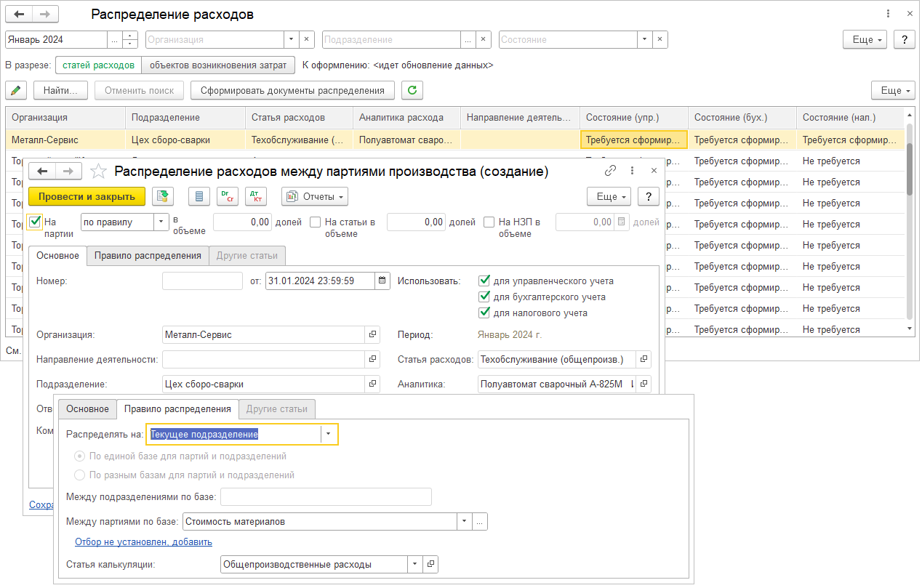Image resolution: width=922 pixels, height=588 pixels.
Task: Click the Номер input field
Action: [x=202, y=281]
